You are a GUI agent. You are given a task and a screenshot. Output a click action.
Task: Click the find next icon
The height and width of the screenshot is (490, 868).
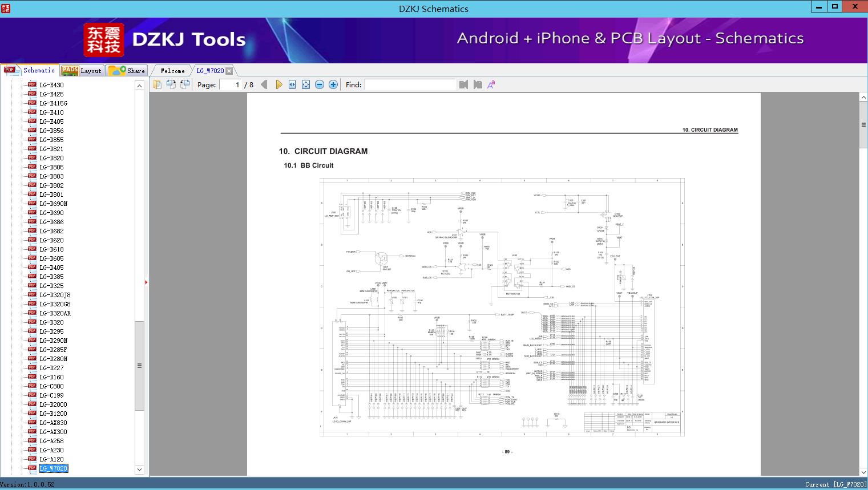(x=478, y=84)
